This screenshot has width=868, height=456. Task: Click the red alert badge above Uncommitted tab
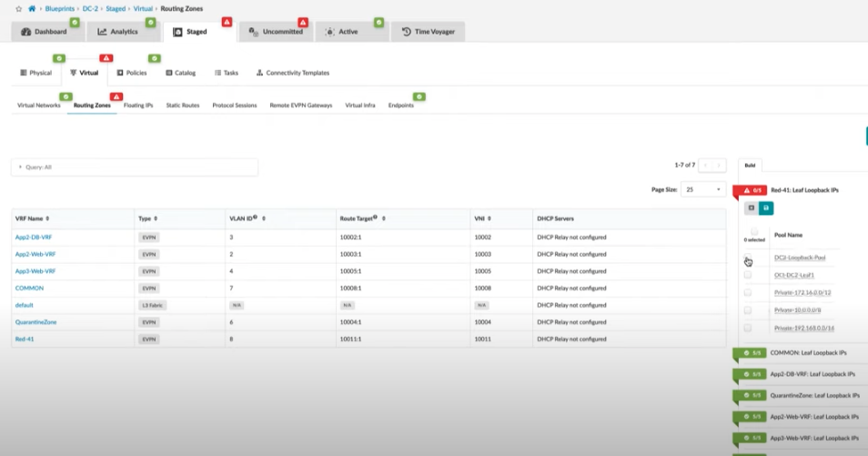pos(303,22)
